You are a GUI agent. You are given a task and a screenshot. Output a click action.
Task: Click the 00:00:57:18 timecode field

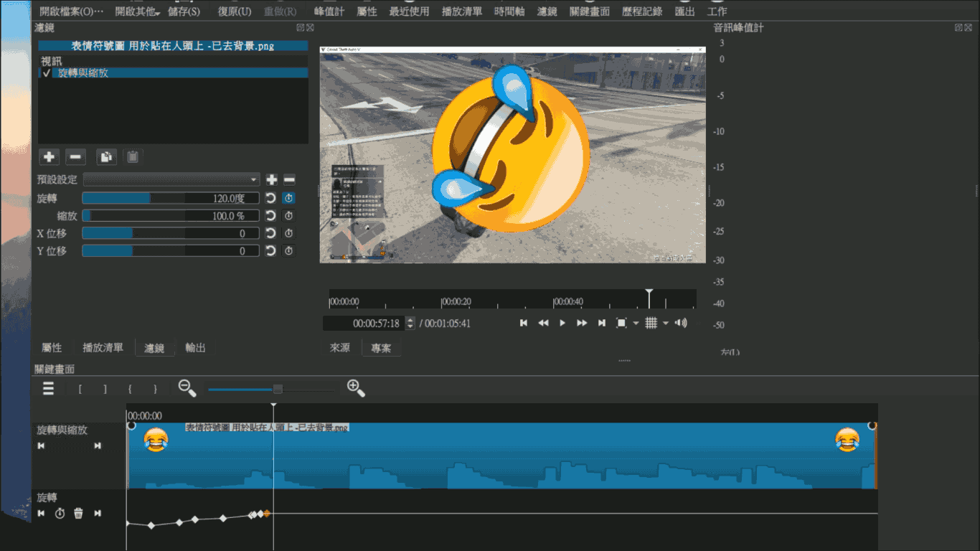(364, 324)
